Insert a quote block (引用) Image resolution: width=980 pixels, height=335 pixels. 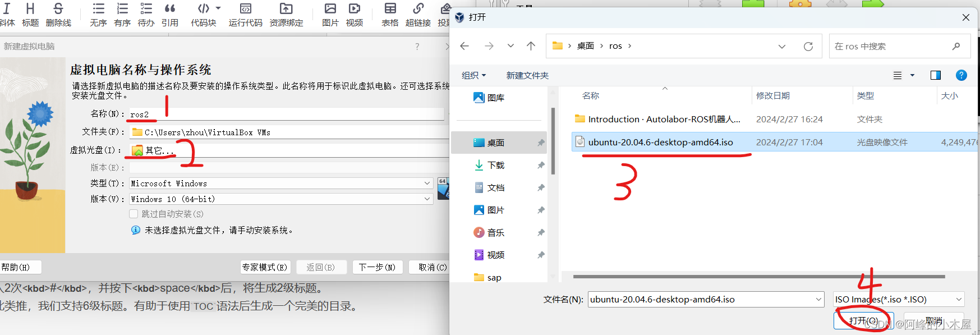170,15
